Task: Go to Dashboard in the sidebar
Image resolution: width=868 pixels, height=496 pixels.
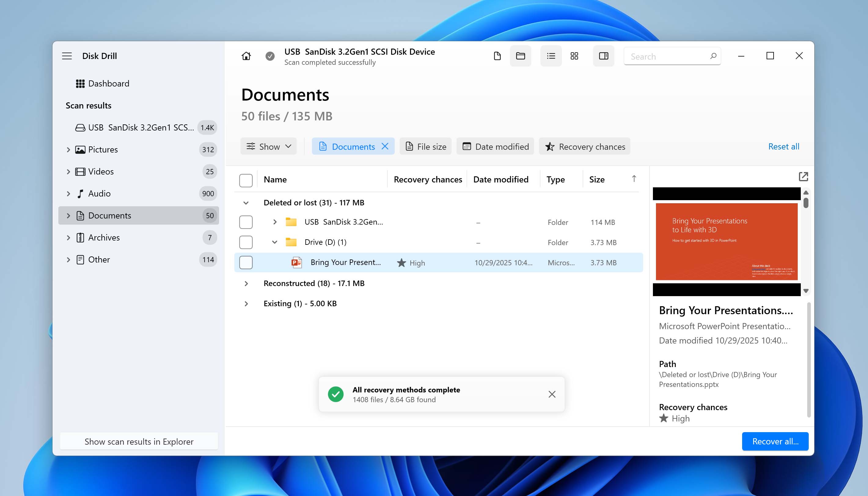Action: pos(108,83)
